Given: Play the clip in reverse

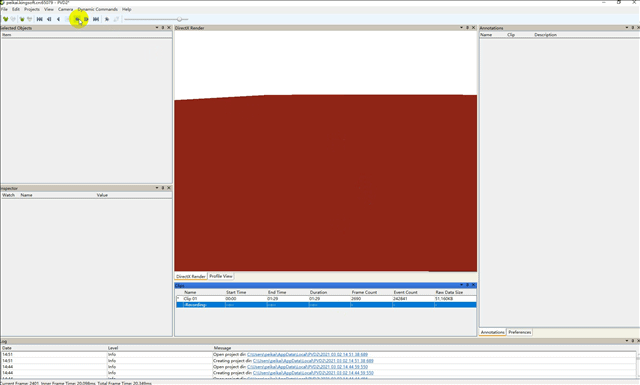Looking at the screenshot, I should click(x=58, y=19).
